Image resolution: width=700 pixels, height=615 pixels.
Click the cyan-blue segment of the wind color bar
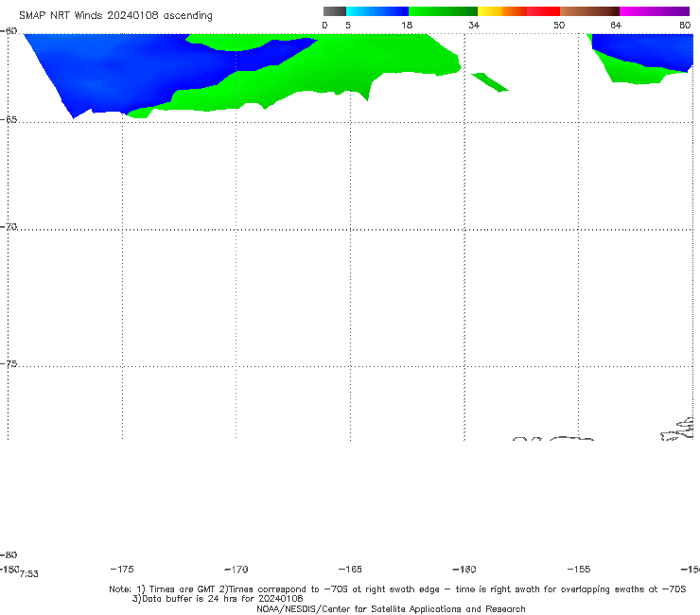pyautogui.click(x=377, y=11)
